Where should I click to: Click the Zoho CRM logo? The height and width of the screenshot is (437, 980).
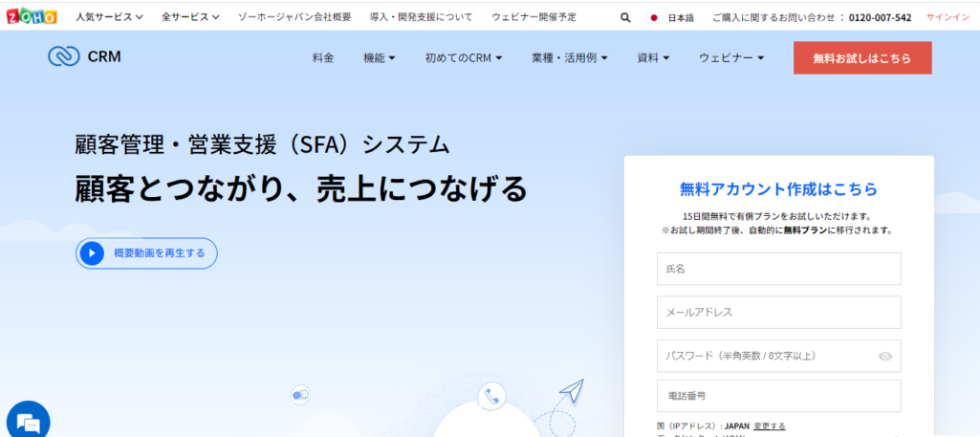84,56
